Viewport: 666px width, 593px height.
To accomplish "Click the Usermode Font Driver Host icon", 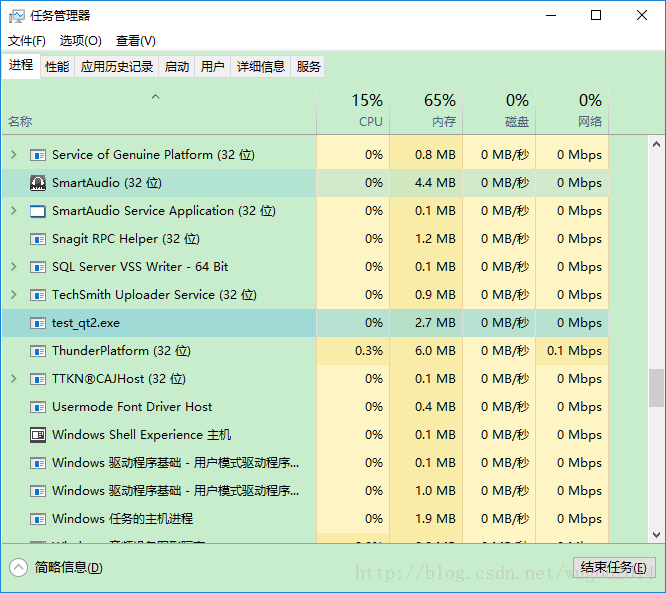I will point(38,407).
